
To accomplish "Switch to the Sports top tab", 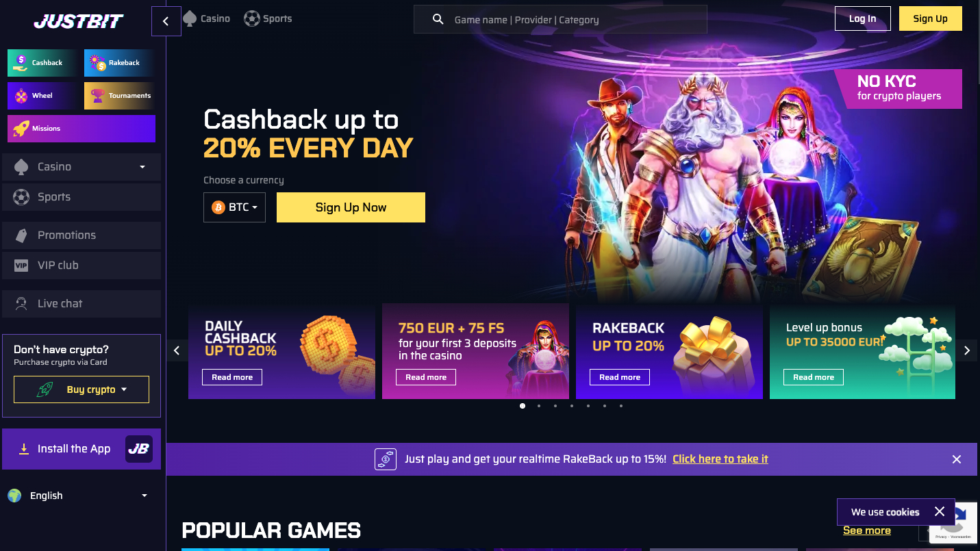I will click(x=268, y=18).
